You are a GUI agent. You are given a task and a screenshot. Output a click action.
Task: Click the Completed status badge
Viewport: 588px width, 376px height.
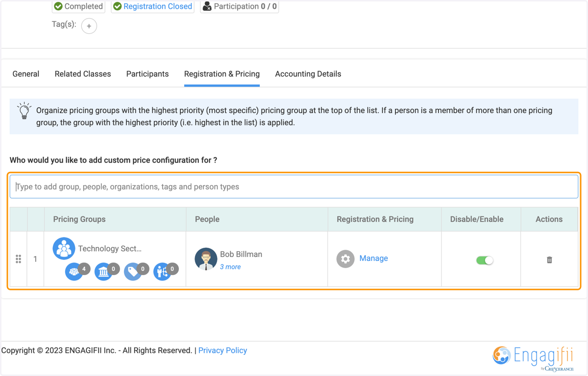78,6
